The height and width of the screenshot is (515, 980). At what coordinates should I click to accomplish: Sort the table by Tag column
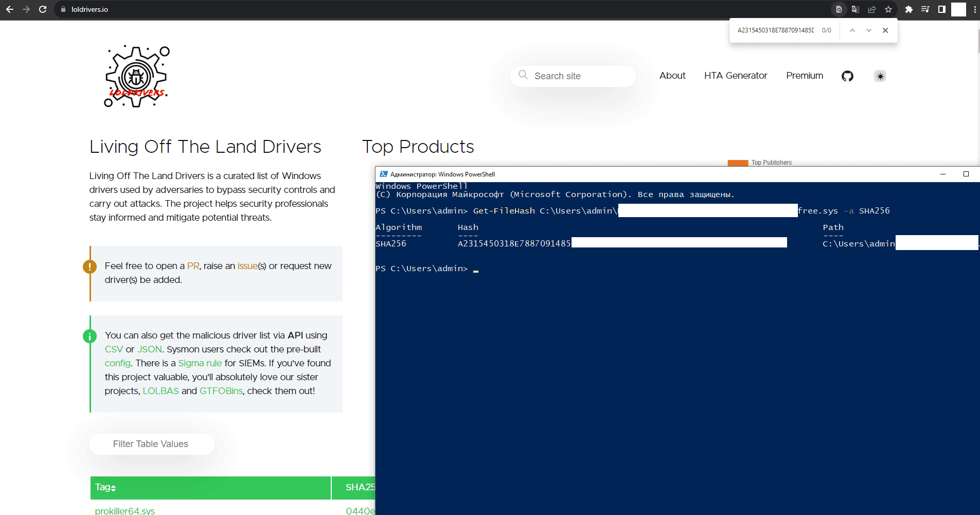click(105, 487)
